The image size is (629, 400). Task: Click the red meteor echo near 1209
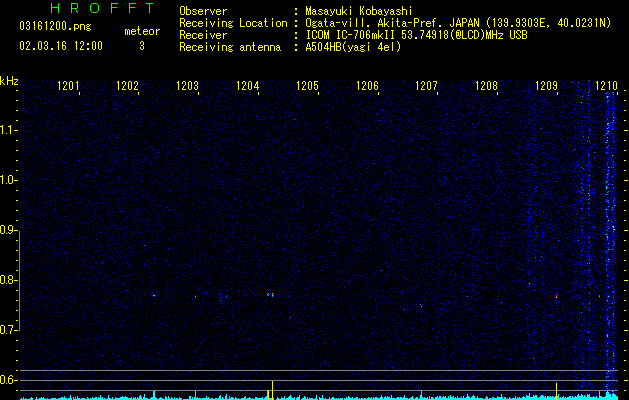click(x=557, y=296)
